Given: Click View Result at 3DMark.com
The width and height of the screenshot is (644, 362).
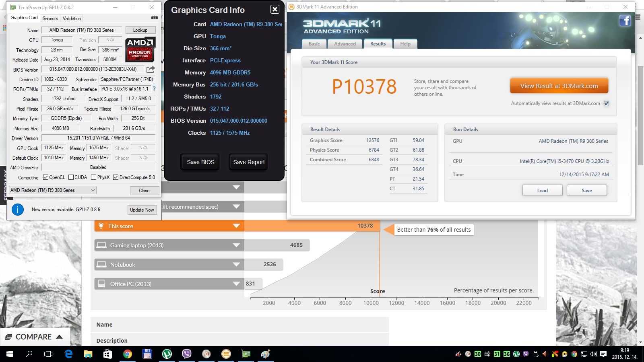Looking at the screenshot, I should [x=559, y=86].
